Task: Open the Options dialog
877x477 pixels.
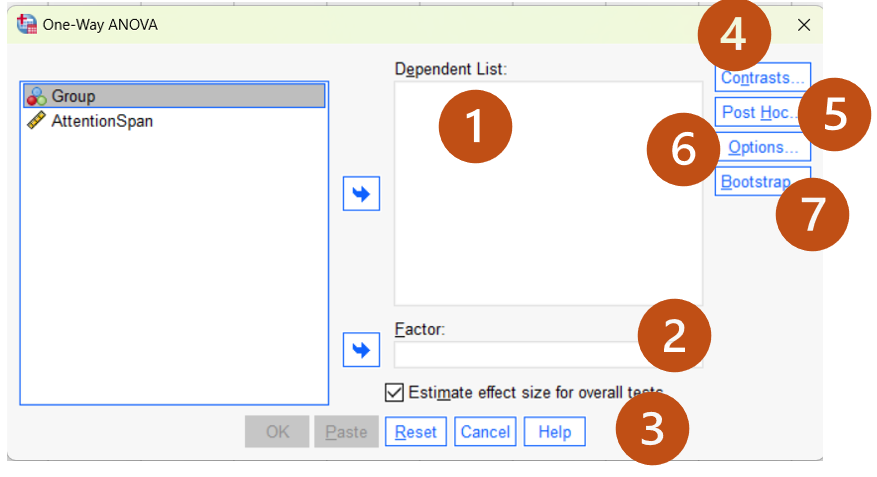Action: [x=763, y=147]
